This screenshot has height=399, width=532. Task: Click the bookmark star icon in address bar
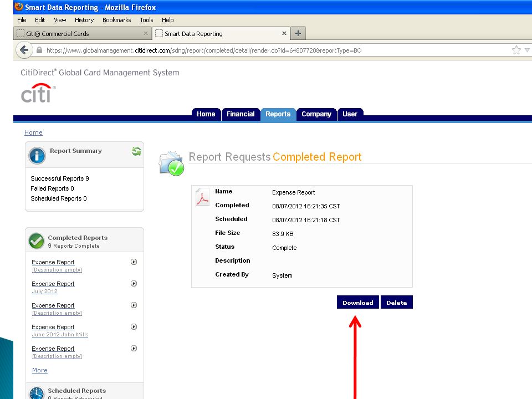tap(516, 50)
